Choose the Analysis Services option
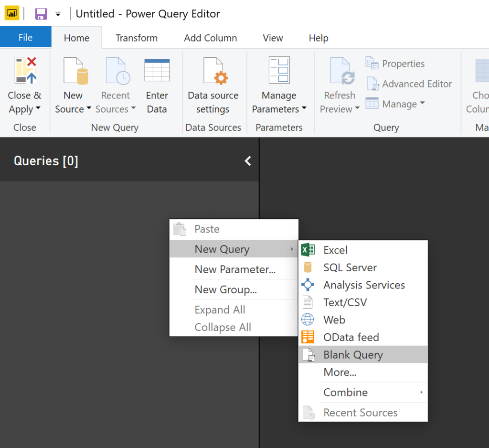This screenshot has width=489, height=448. [364, 285]
